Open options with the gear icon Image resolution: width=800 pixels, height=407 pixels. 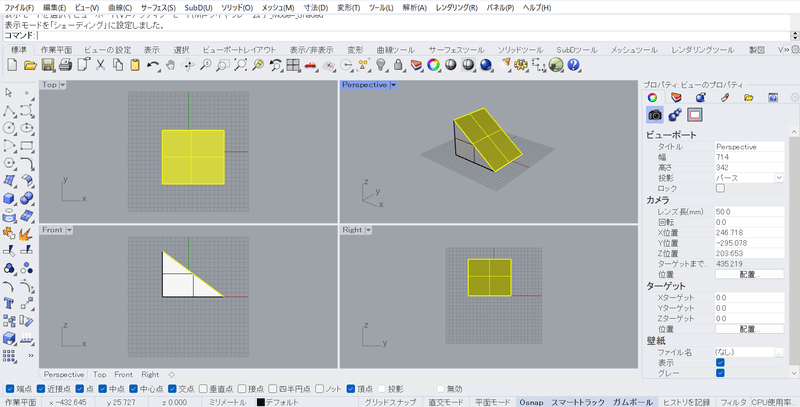(521, 65)
